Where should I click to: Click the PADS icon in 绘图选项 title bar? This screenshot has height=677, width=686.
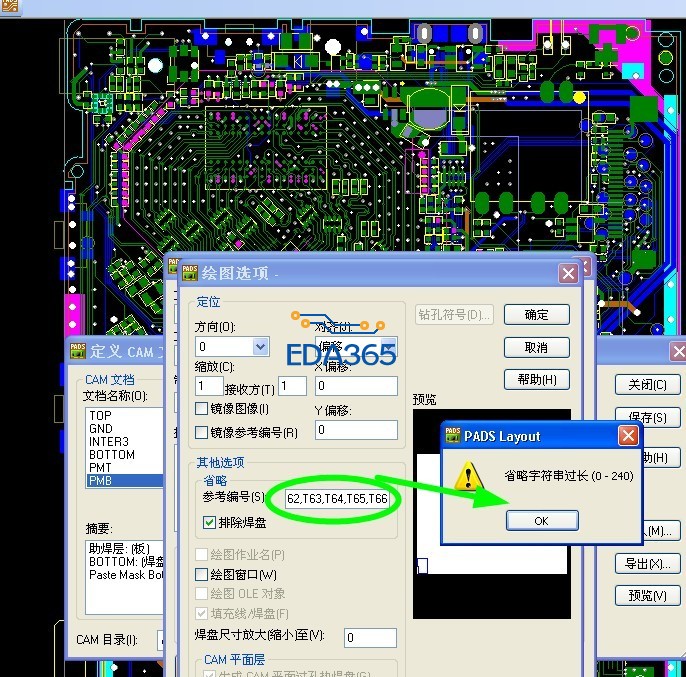click(x=190, y=273)
